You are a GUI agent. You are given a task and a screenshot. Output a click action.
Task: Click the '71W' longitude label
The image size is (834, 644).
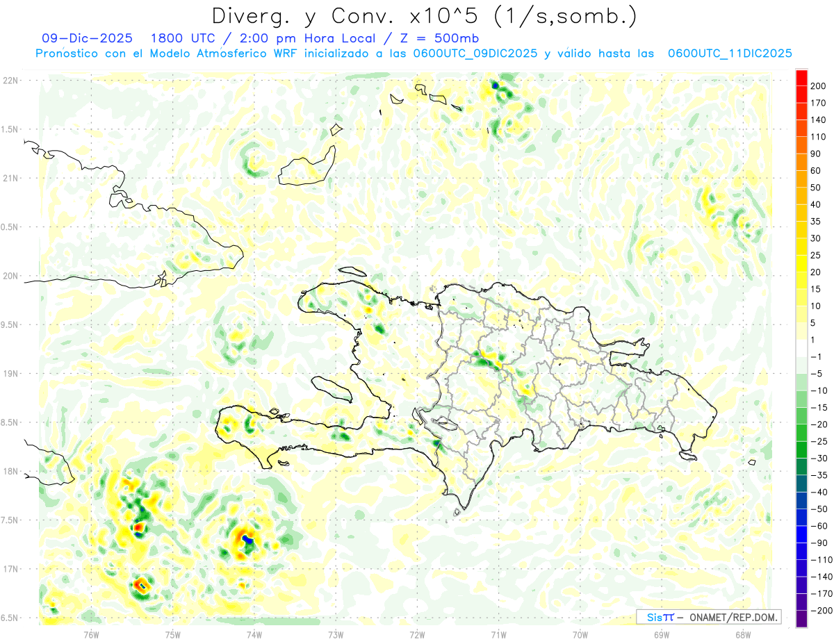498,634
